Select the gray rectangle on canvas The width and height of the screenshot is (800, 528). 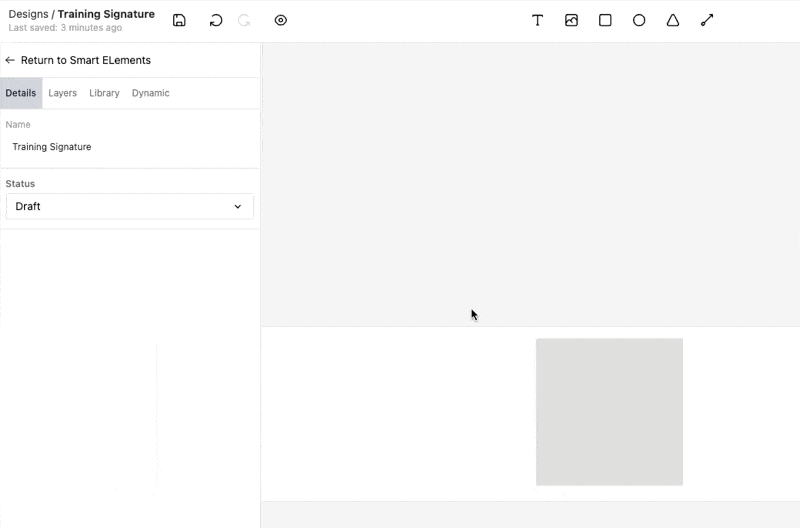click(609, 412)
